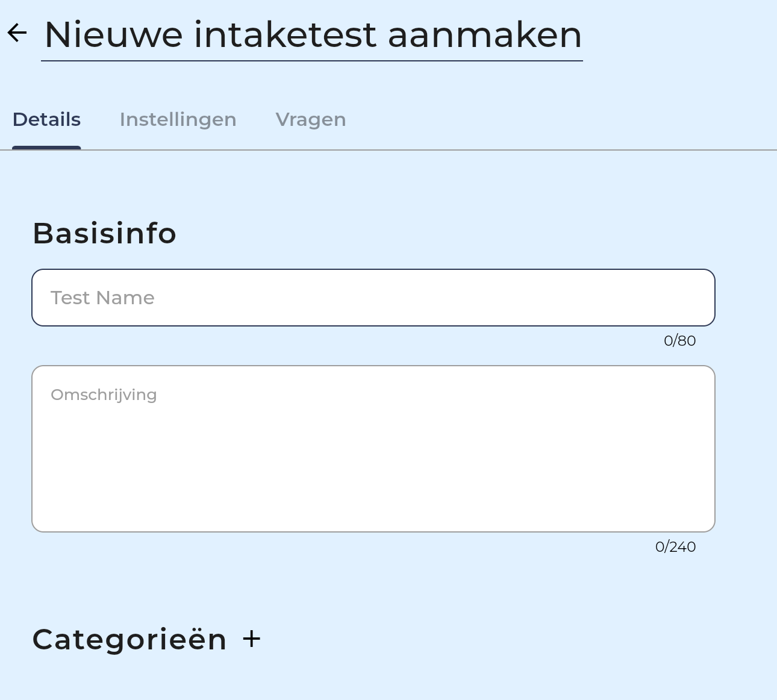Click the back arrow icon
Image resolution: width=777 pixels, height=700 pixels.
tap(17, 33)
